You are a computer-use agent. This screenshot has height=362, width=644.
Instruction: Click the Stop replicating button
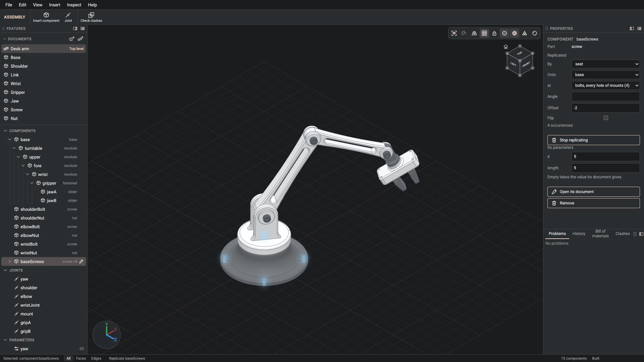coord(594,140)
